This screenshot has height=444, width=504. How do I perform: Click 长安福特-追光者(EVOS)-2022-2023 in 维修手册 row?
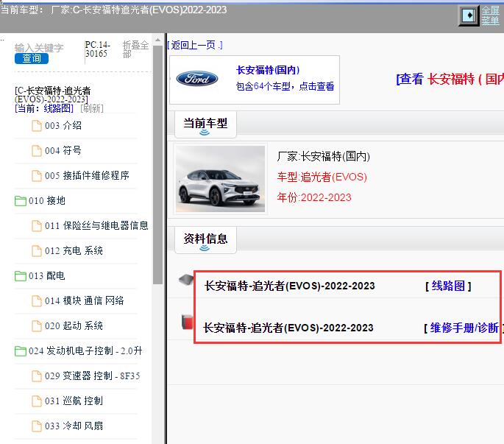pos(288,328)
